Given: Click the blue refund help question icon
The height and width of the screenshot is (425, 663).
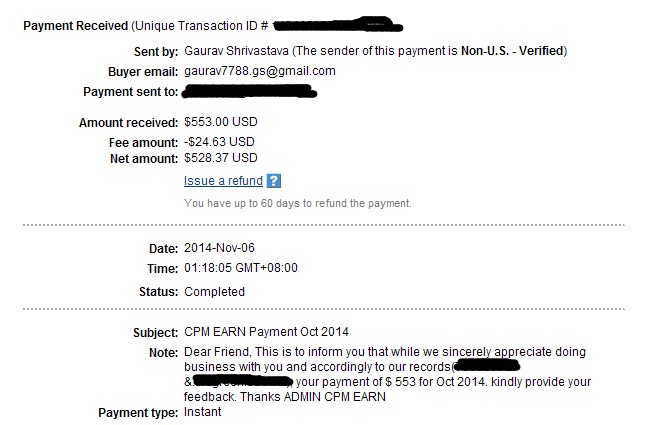Looking at the screenshot, I should click(x=274, y=181).
